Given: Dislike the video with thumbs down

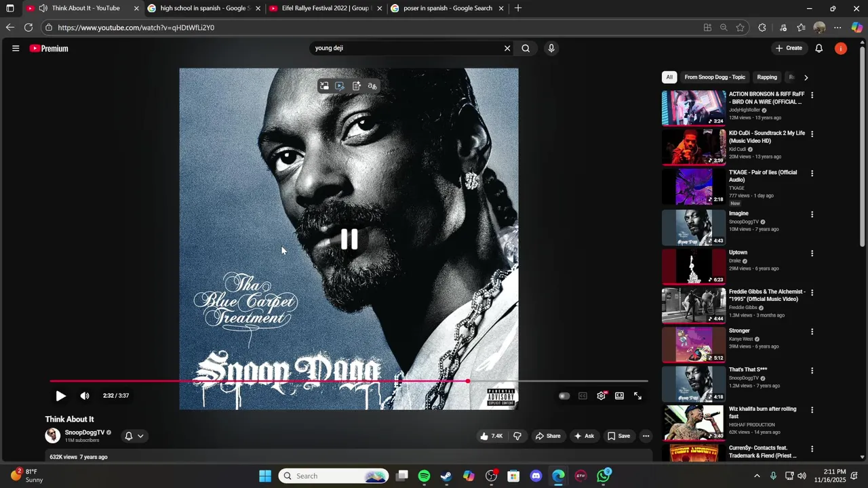Looking at the screenshot, I should click(517, 436).
